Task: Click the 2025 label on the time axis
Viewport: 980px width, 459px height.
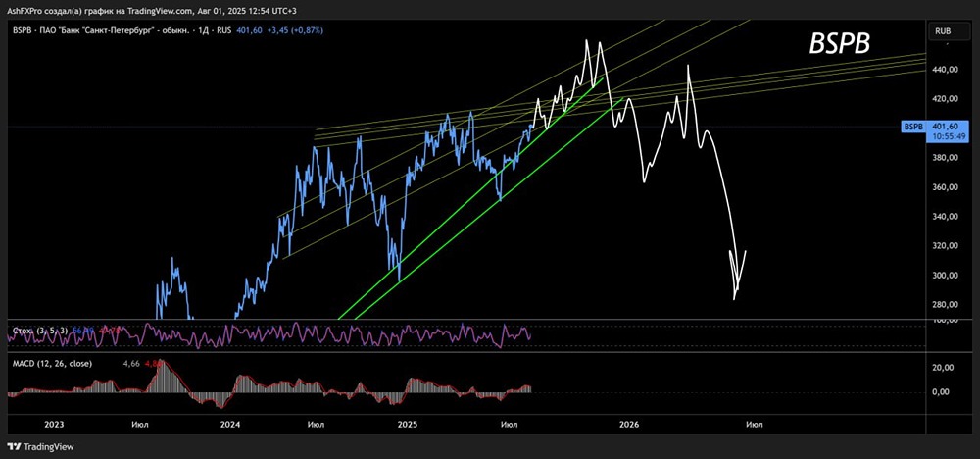Action: 407,424
